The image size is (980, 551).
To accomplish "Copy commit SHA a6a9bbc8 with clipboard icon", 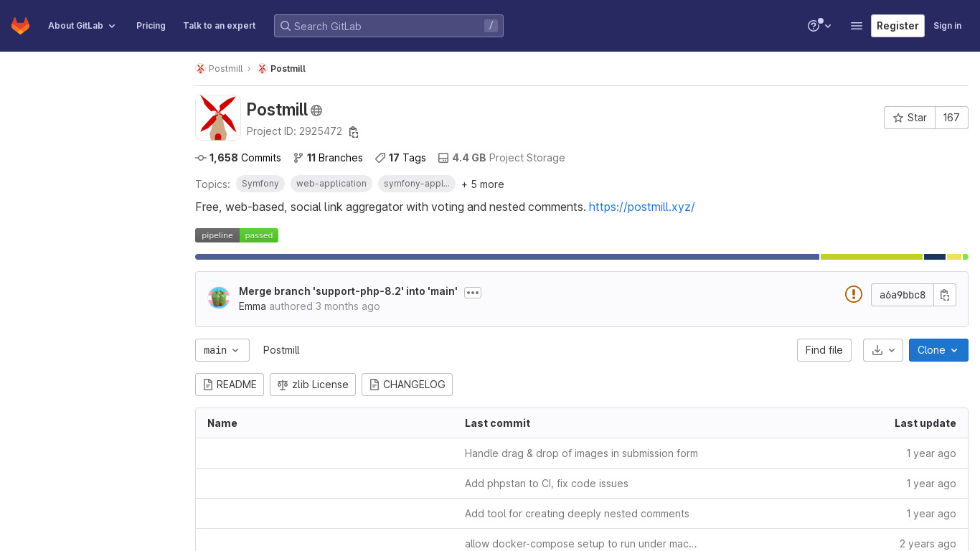I will click(945, 295).
